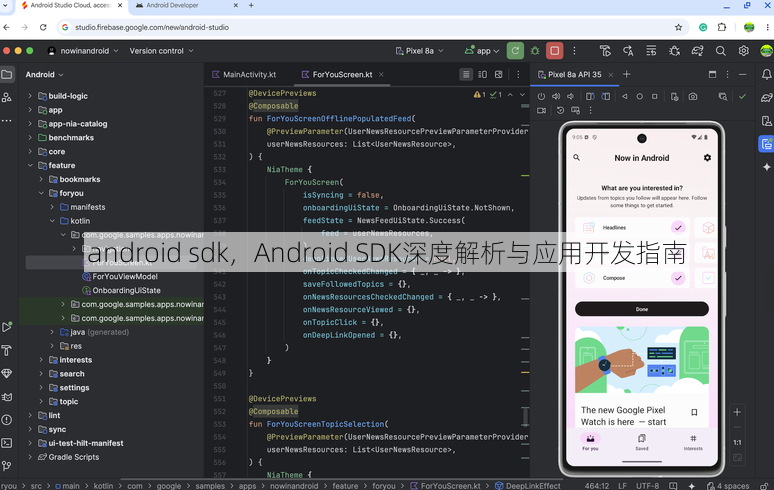This screenshot has width=774, height=490.
Task: Click UTF-8 encoding in status bar
Action: (647, 486)
